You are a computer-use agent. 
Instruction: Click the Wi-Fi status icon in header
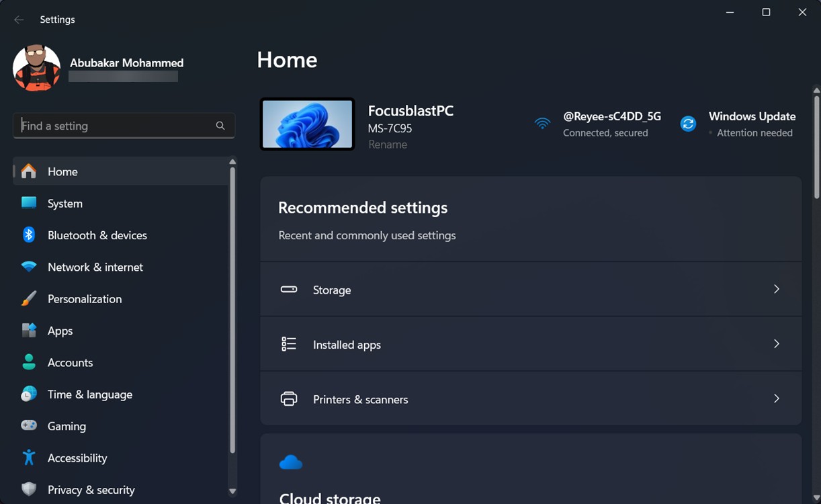click(x=542, y=124)
